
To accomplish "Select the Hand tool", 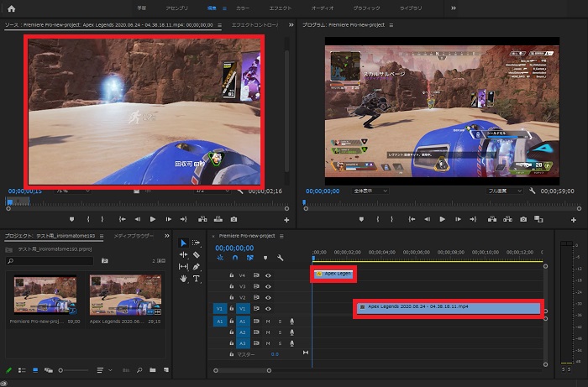I will coord(183,279).
